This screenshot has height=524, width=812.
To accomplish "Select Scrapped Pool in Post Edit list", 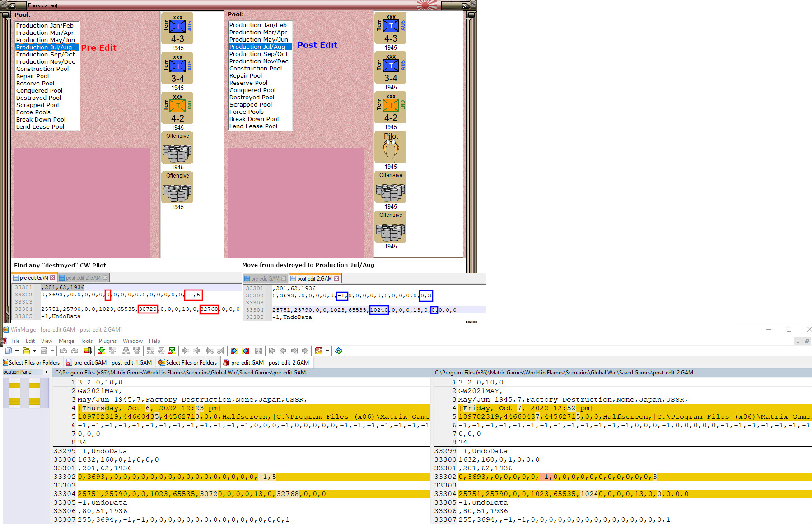I will click(251, 105).
